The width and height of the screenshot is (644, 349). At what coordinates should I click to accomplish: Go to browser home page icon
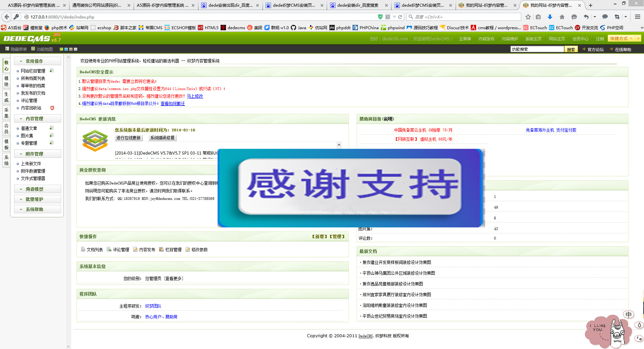point(562,17)
